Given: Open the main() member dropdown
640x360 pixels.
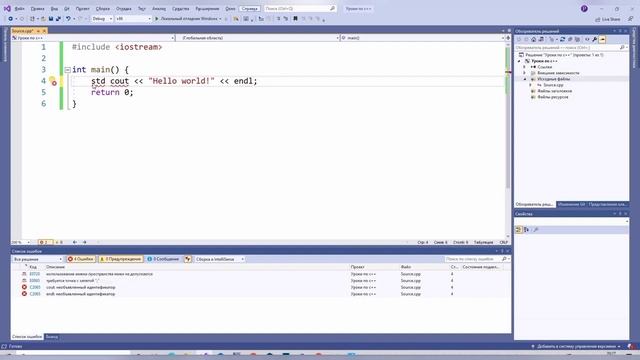Looking at the screenshot, I should 422,38.
